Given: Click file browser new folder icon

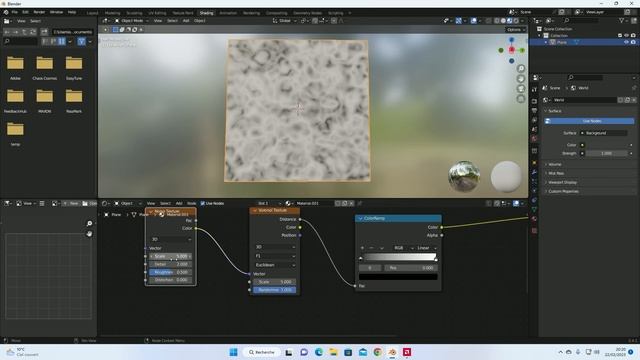Looking at the screenshot, I should pos(44,32).
